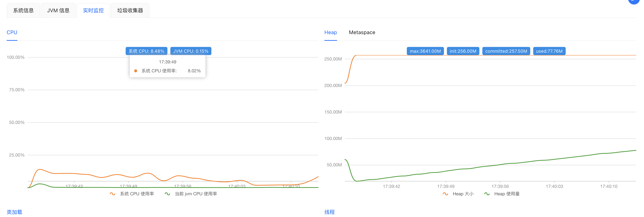Open the 系统信息 tab
644x217 pixels.
click(x=23, y=11)
